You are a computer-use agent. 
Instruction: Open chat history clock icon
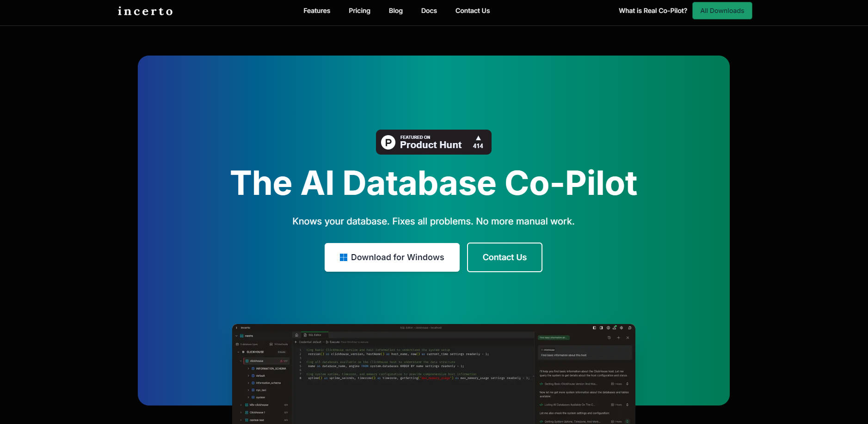609,338
